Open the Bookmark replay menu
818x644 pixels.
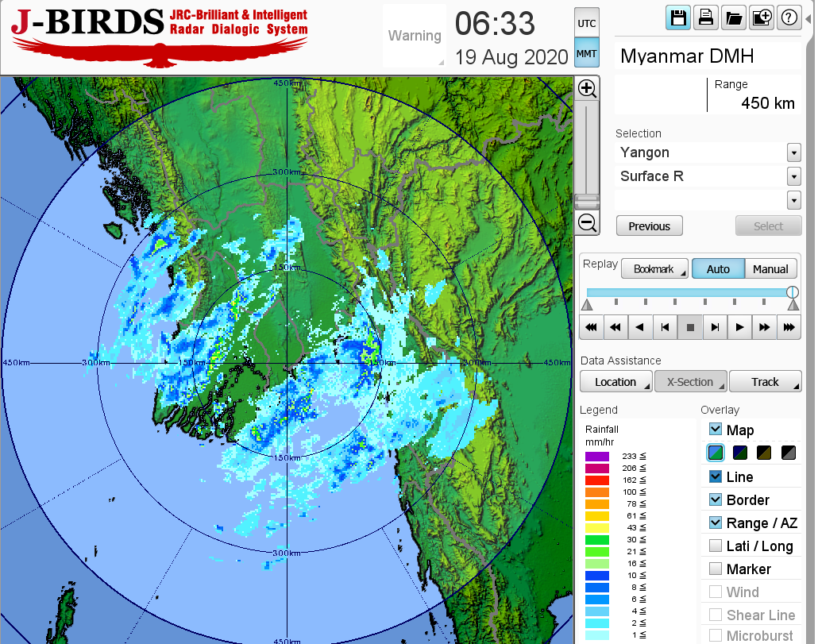(x=654, y=269)
